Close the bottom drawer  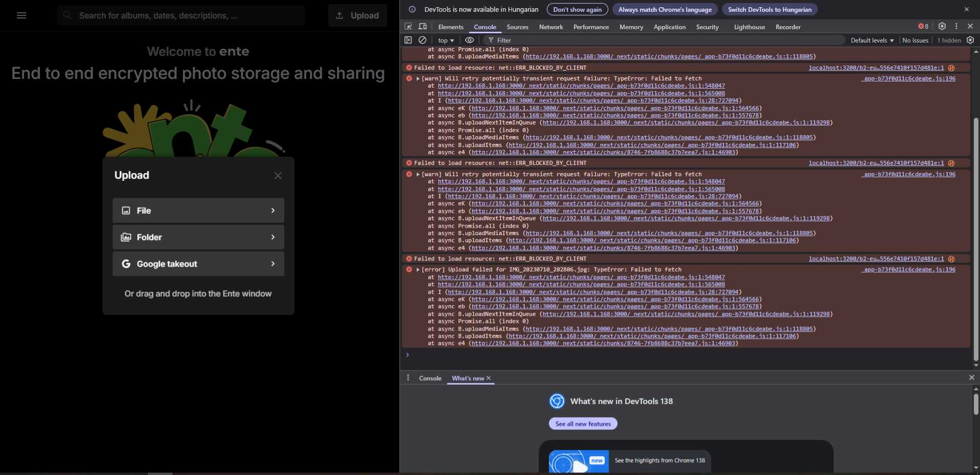click(971, 378)
